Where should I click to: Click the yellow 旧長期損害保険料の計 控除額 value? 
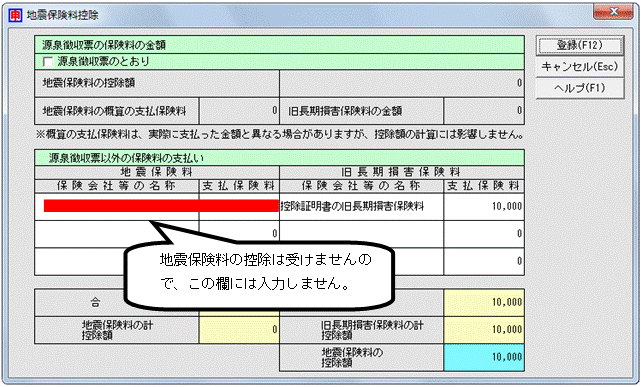click(x=484, y=330)
